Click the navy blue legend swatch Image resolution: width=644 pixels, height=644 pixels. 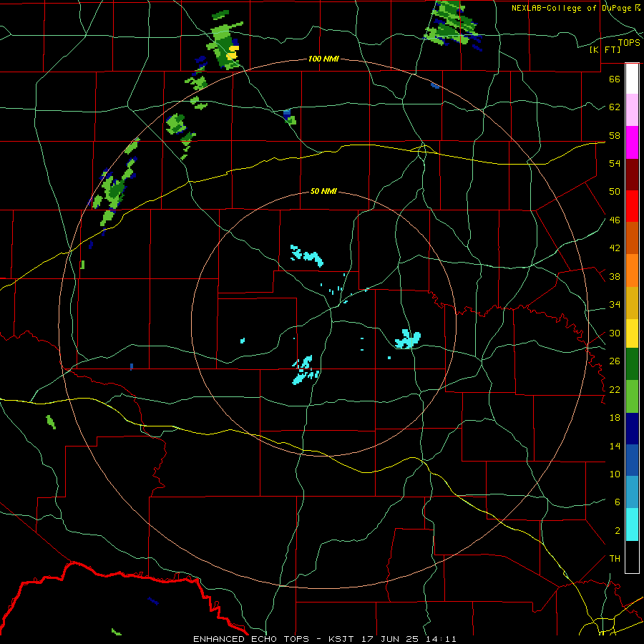point(632,429)
